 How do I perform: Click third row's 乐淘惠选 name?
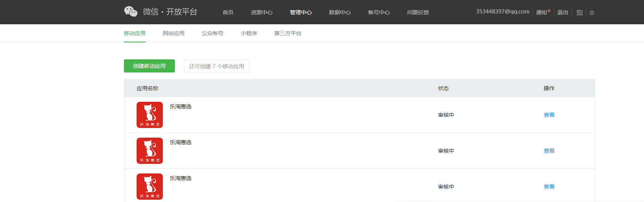click(181, 178)
